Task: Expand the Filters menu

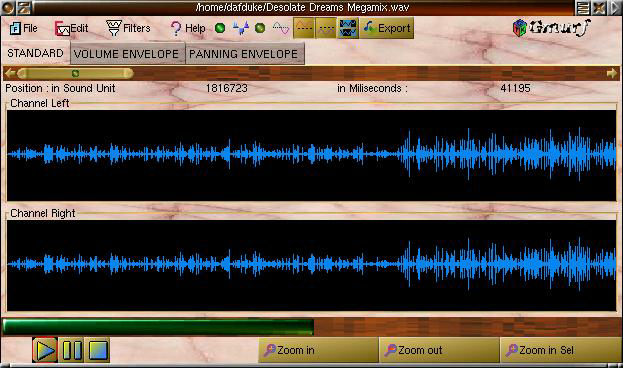Action: 128,28
